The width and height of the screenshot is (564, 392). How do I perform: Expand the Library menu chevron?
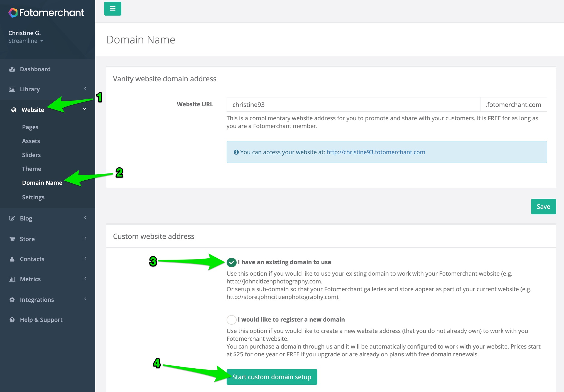pos(85,89)
